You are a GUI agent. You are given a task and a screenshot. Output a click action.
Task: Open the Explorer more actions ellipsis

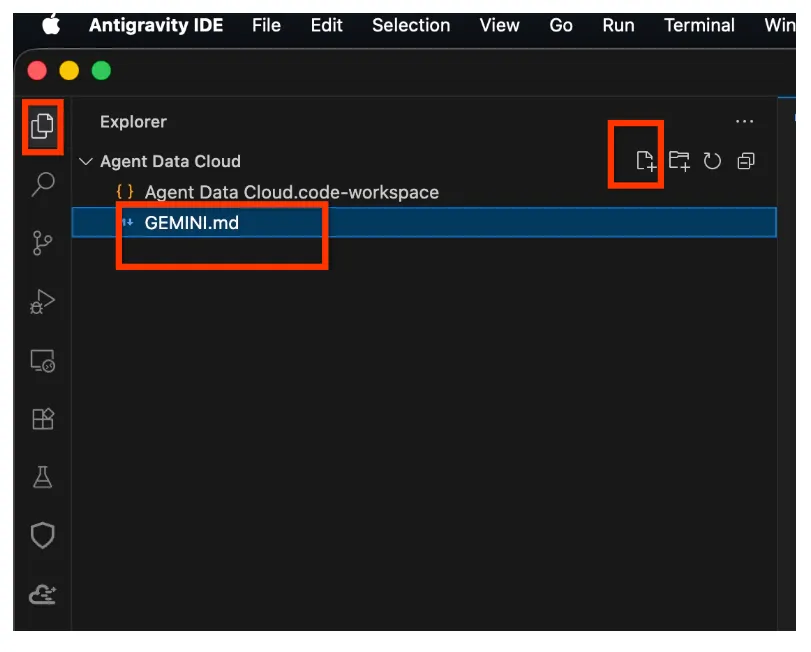coord(744,122)
